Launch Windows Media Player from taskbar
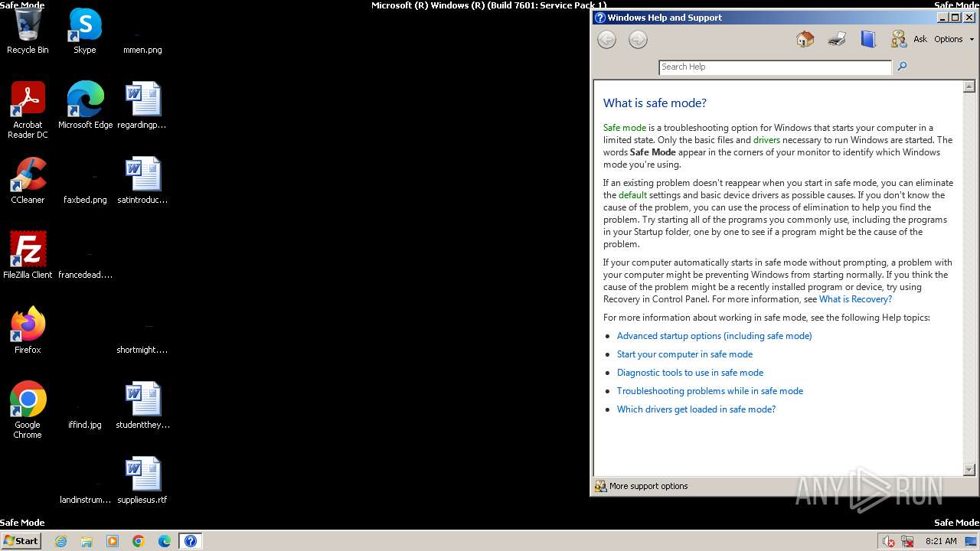Screen dimensions: 980x551 [x=113, y=541]
